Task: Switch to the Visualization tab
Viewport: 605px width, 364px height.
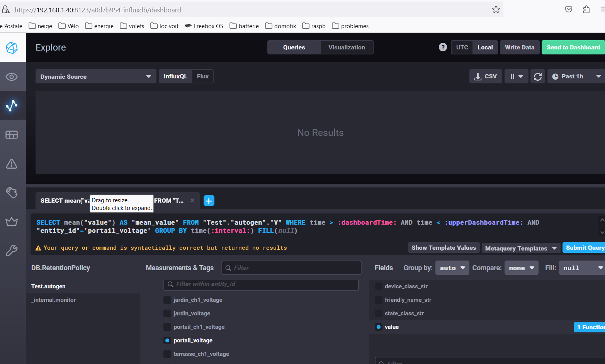Action: tap(347, 47)
